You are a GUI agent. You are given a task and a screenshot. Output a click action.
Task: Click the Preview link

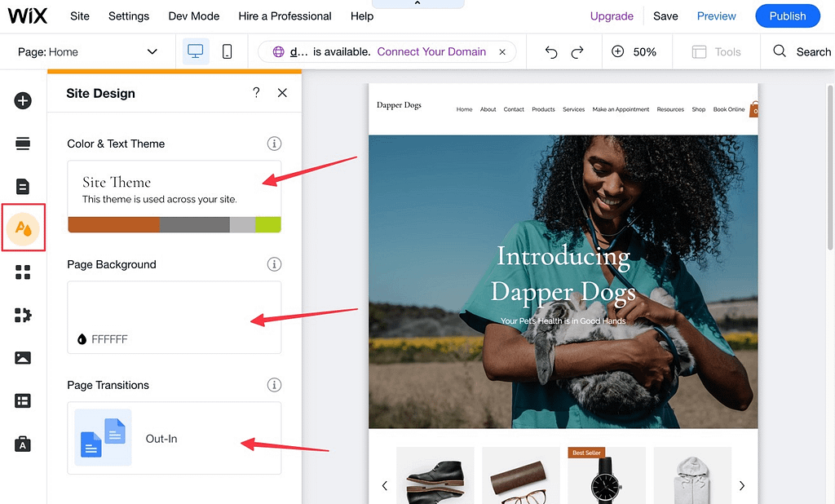[716, 16]
